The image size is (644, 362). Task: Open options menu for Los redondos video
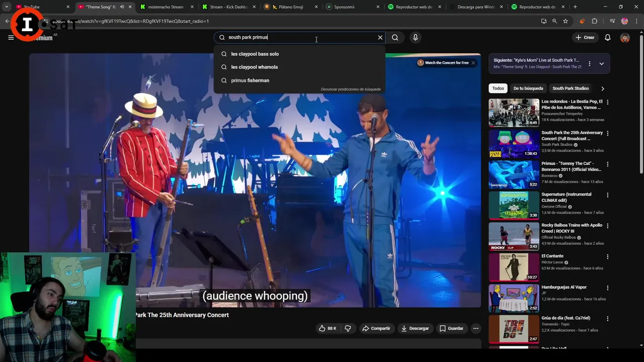(x=607, y=102)
